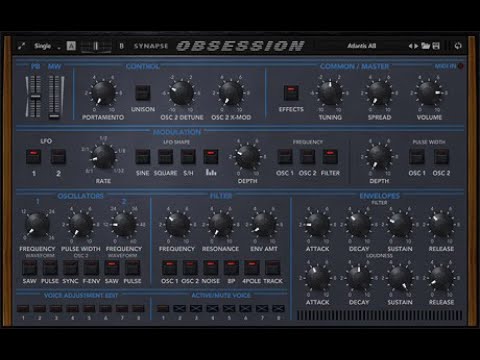Toggle the Unison button
The height and width of the screenshot is (360, 480).
point(143,93)
